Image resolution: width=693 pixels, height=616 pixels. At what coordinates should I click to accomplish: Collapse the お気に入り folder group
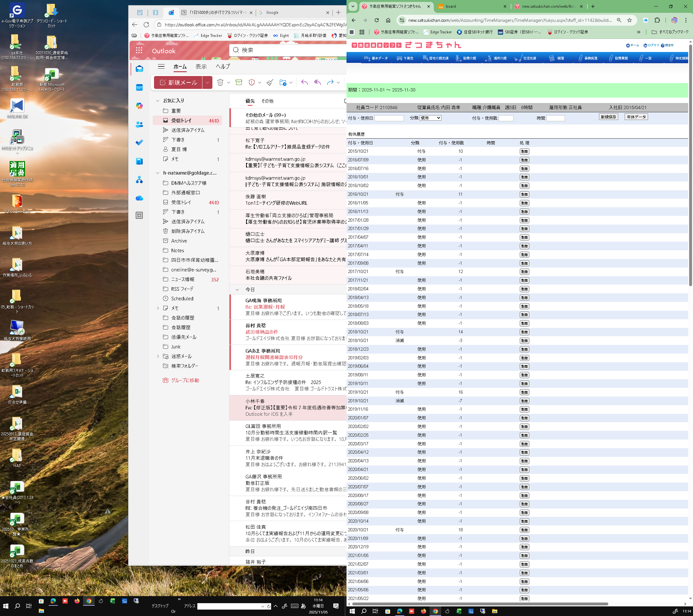point(158,101)
